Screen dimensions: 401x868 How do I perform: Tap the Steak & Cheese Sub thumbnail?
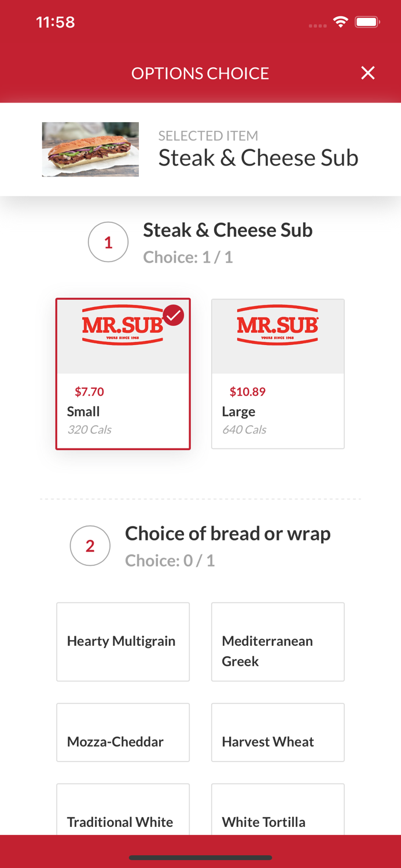90,149
